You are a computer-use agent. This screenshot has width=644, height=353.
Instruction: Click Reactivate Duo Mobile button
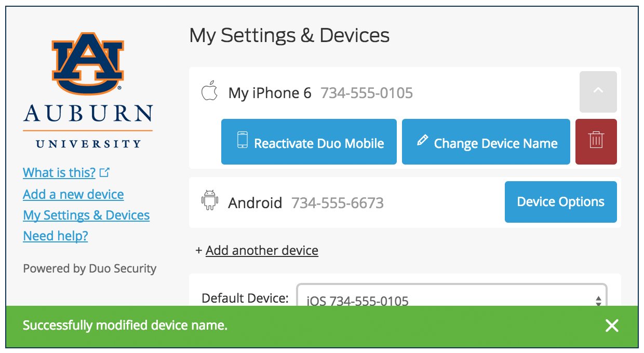309,142
